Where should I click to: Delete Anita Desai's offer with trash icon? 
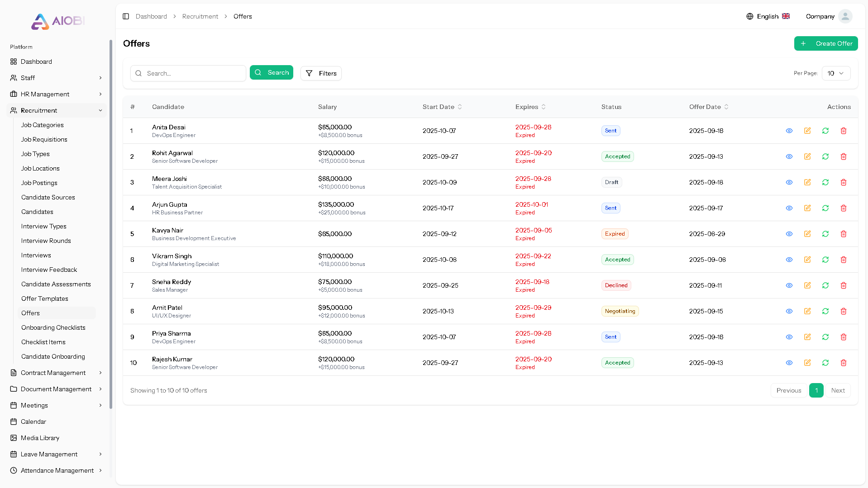(843, 131)
